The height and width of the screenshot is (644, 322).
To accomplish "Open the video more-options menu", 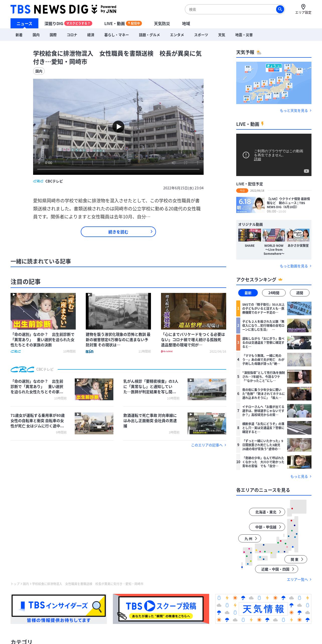I will click(198, 163).
